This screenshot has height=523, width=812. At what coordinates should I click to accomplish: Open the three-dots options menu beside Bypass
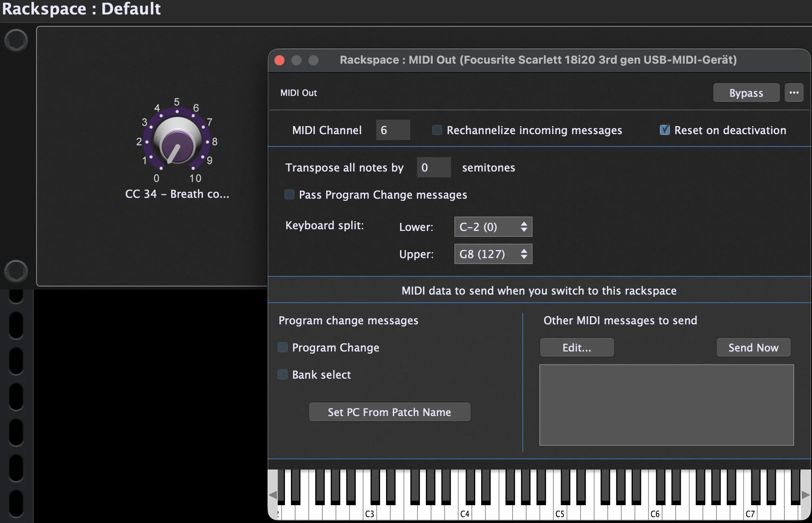click(x=794, y=93)
